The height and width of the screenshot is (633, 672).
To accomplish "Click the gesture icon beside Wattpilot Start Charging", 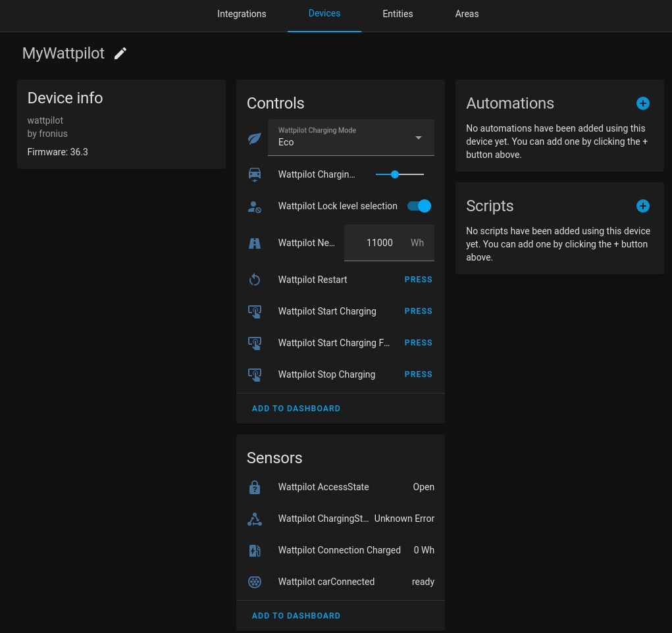I will click(255, 312).
